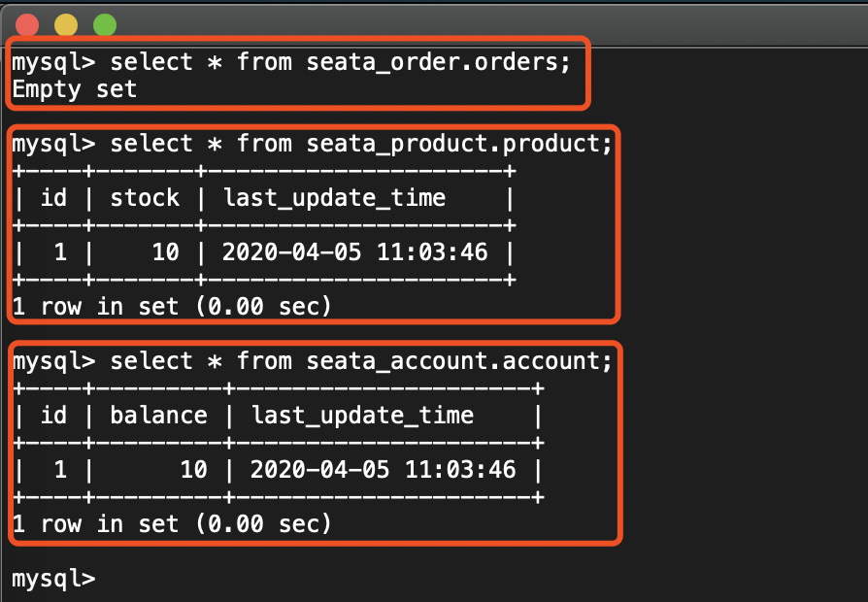Image resolution: width=868 pixels, height=602 pixels.
Task: Click the "balance" column header
Action: point(158,416)
